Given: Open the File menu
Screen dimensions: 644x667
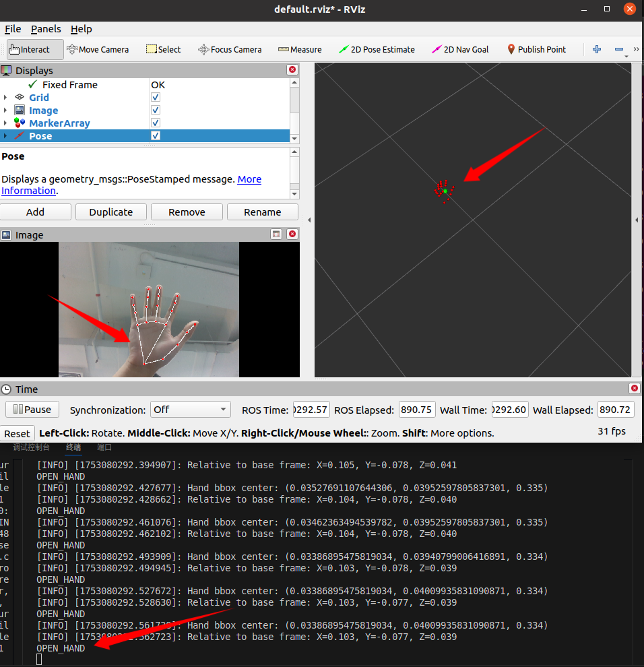Looking at the screenshot, I should click(13, 29).
